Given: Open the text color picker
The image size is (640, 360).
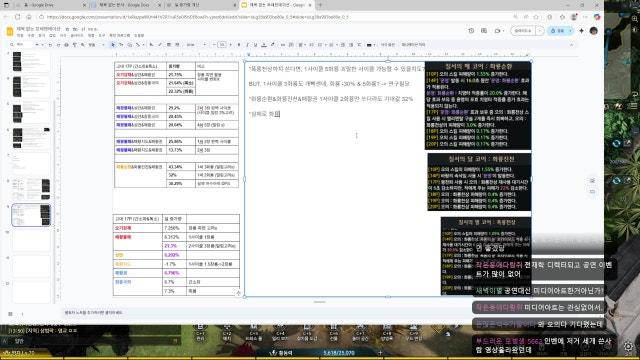Looking at the screenshot, I should click(x=264, y=45).
